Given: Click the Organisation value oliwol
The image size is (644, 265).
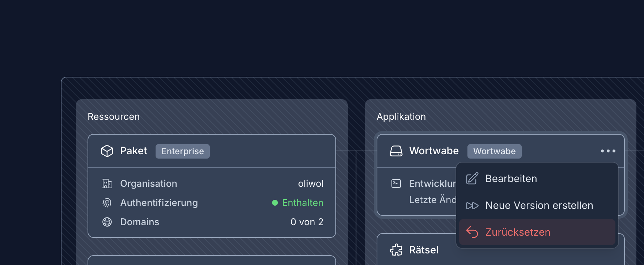Looking at the screenshot, I should pos(310,184).
